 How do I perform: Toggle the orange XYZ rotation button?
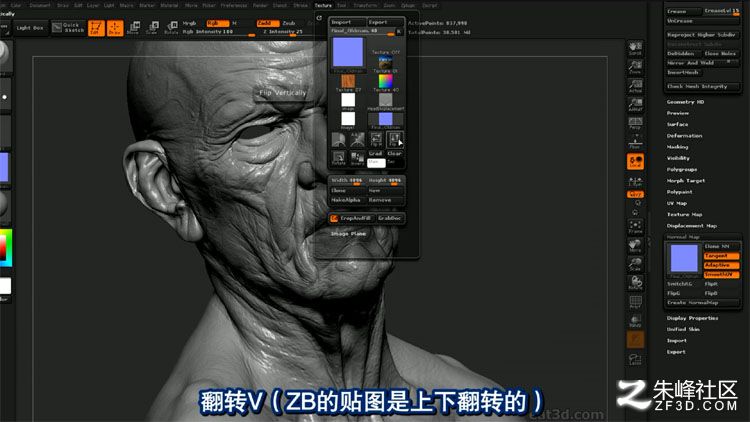click(635, 194)
